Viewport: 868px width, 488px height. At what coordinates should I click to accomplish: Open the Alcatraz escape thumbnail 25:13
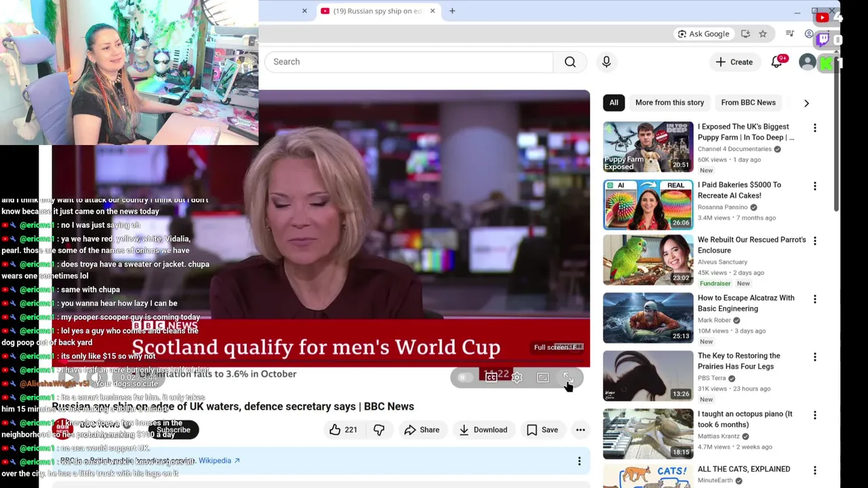648,318
